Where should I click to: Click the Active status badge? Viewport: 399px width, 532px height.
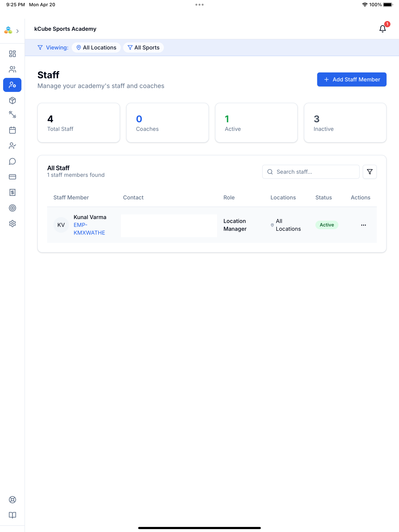[327, 225]
